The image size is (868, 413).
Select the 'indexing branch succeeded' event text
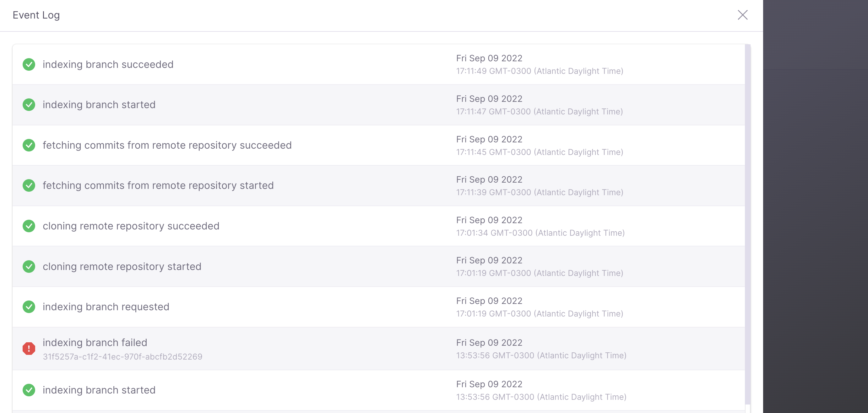point(108,64)
